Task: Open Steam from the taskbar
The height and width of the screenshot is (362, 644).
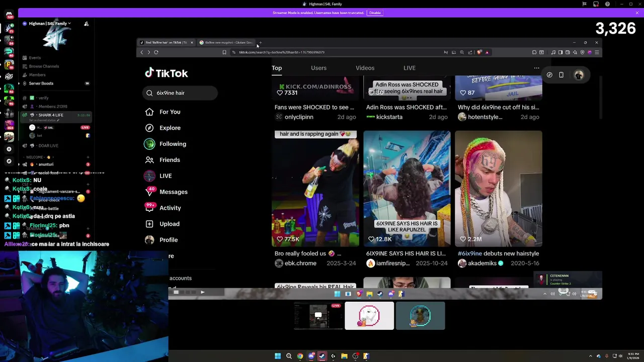Action: pos(322,356)
